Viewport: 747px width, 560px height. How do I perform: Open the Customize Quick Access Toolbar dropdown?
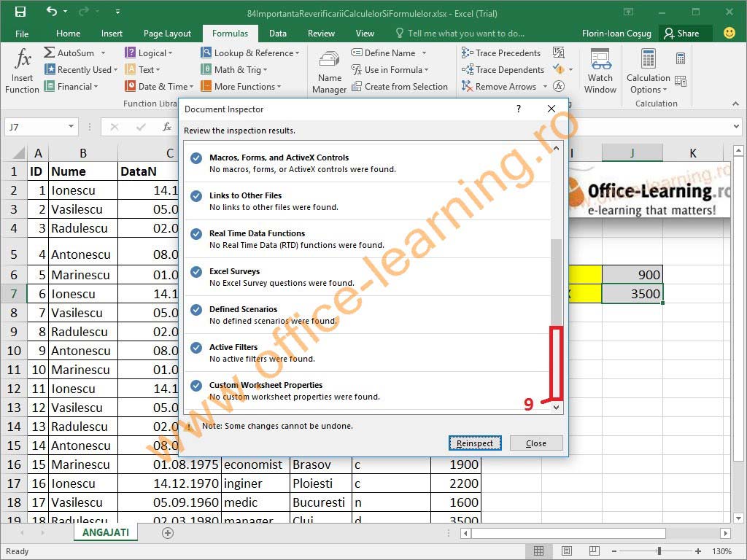tap(117, 12)
